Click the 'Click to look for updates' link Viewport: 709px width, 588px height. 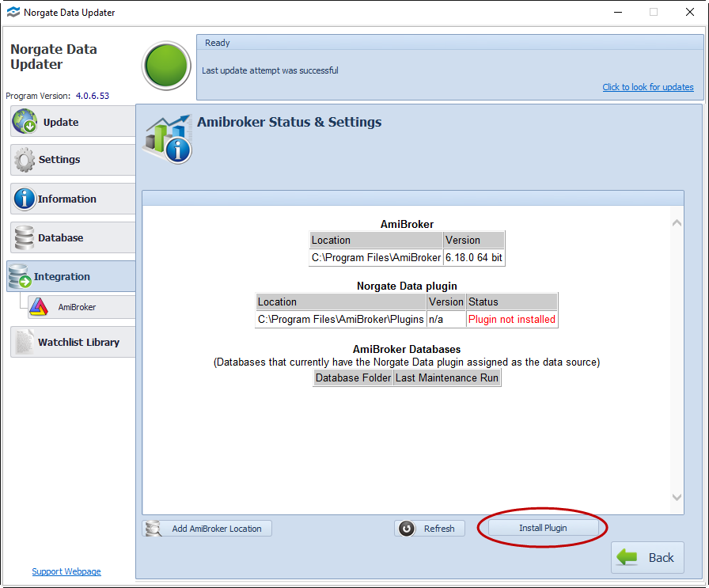click(x=648, y=87)
